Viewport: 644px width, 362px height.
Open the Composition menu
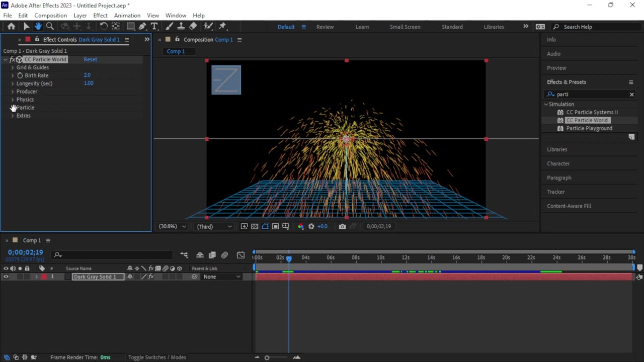pos(50,16)
